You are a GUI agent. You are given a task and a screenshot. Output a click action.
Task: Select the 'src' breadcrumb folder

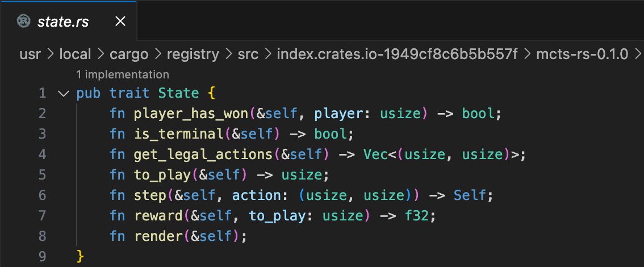tap(248, 54)
